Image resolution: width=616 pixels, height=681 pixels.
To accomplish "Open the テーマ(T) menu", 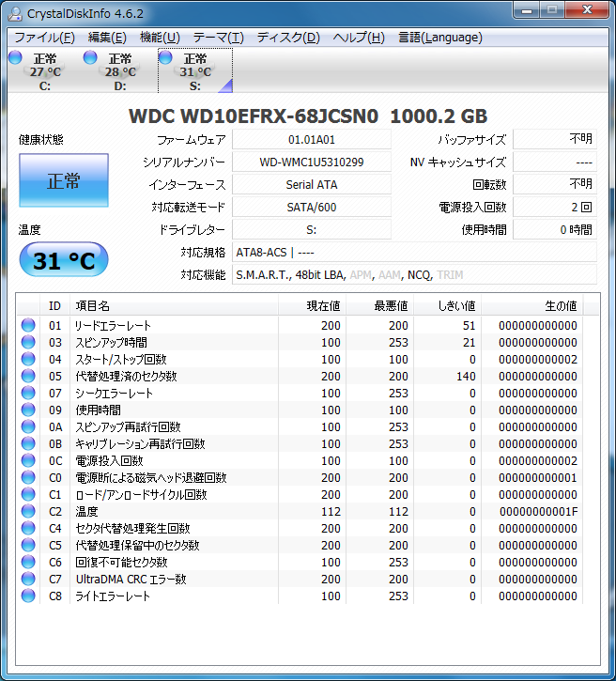I will click(218, 38).
